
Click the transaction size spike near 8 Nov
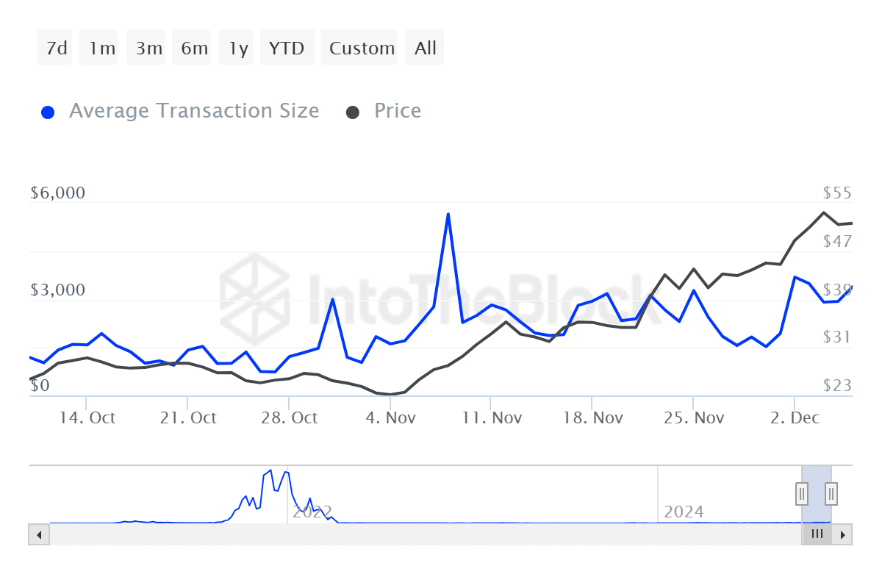[448, 215]
